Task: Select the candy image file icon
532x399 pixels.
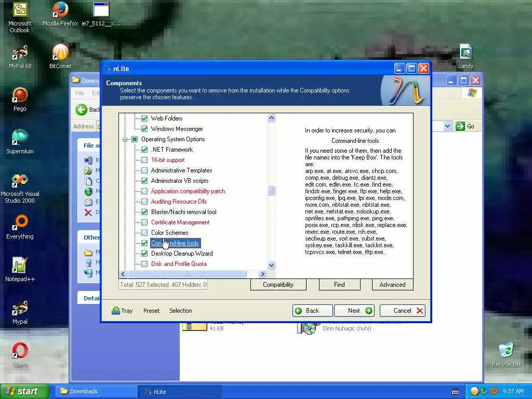Action: pyautogui.click(x=466, y=57)
